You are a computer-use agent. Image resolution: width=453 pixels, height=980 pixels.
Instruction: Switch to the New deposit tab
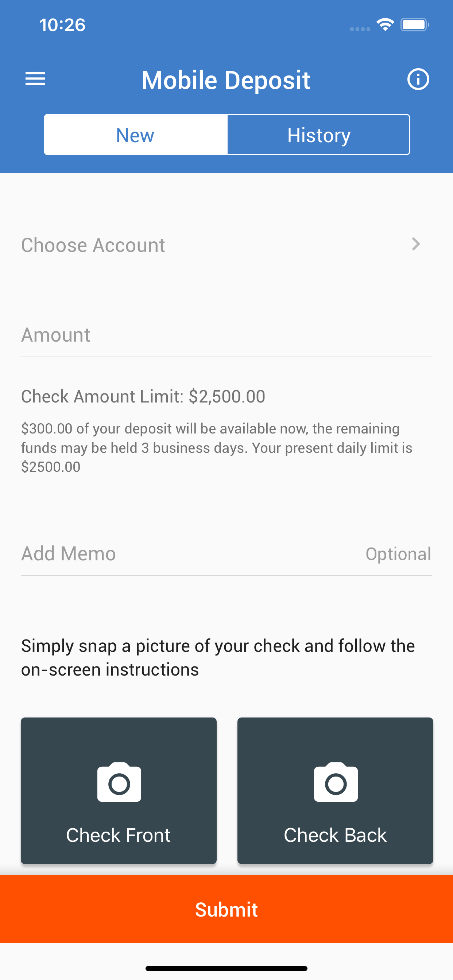136,135
